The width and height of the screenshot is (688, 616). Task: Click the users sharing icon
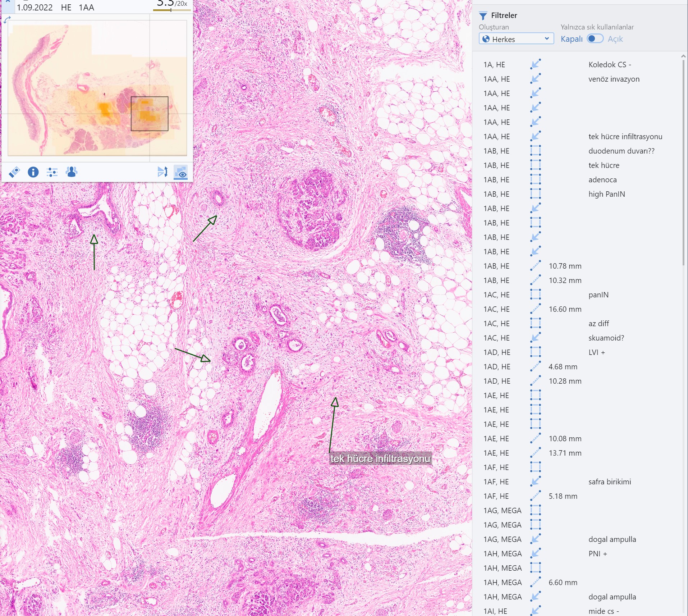[x=71, y=172]
